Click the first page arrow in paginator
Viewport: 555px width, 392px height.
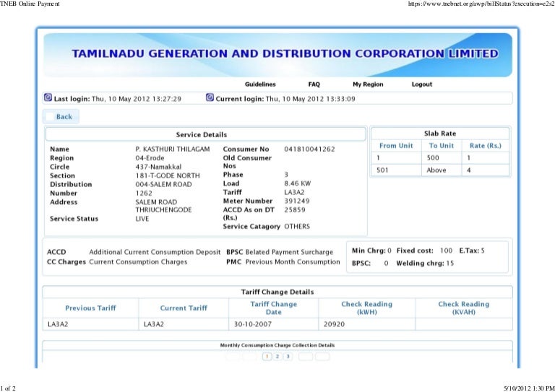pos(233,356)
